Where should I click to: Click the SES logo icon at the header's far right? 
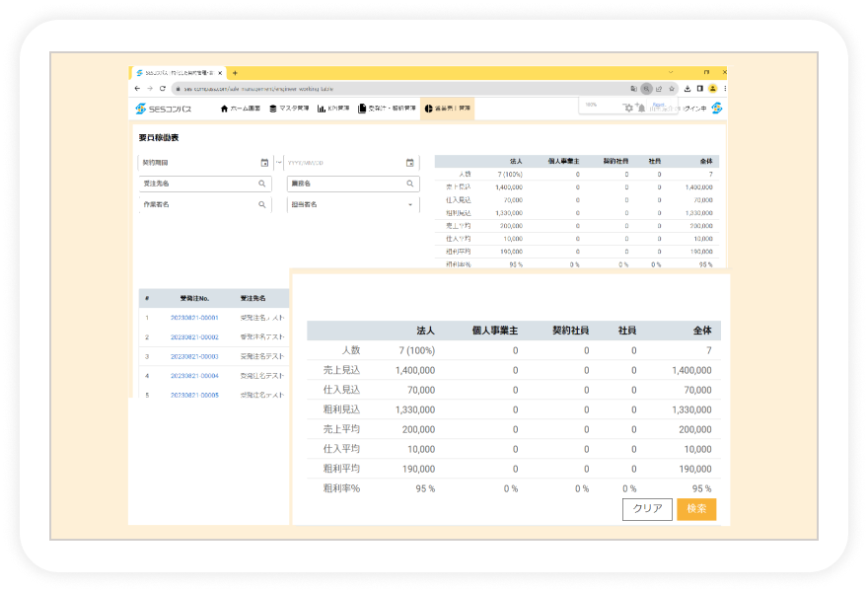click(717, 108)
